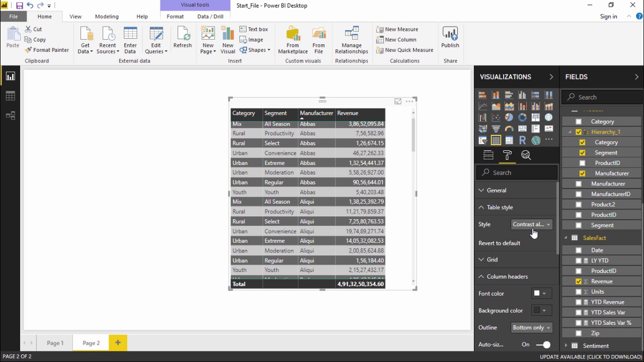
Task: Open the Format ribbon tab
Action: 175,17
